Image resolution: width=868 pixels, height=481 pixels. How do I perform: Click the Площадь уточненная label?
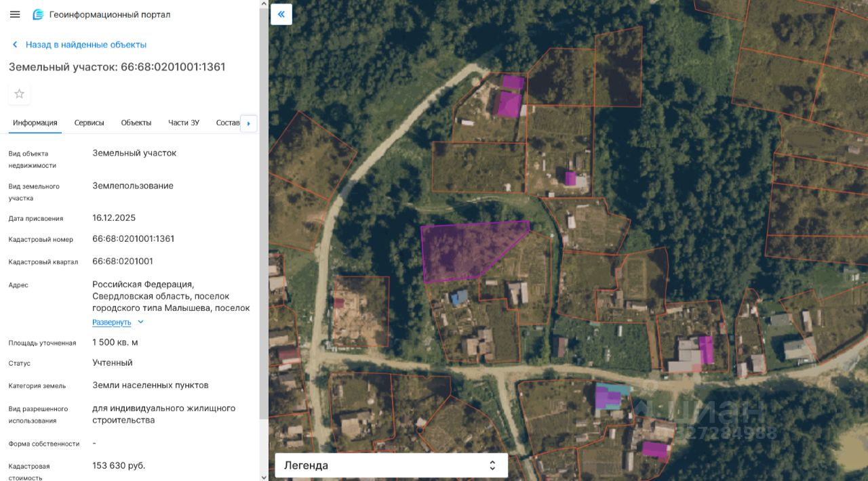coord(42,343)
